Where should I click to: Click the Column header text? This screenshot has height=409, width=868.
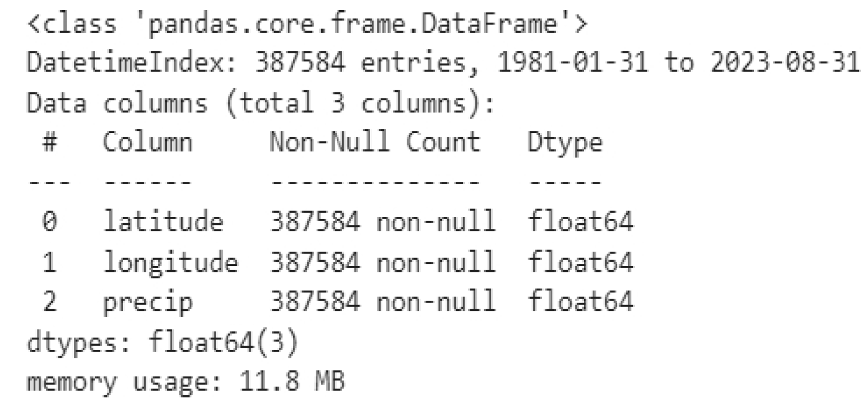(147, 142)
